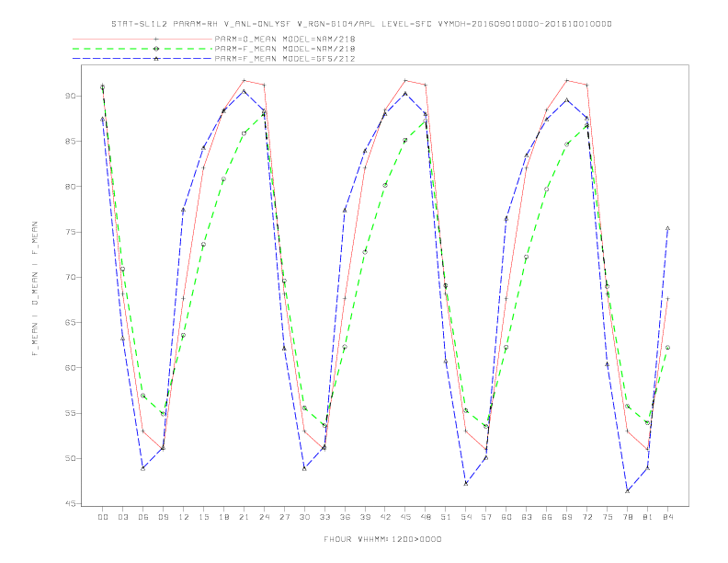Click the x-axis forecast hour label 78
Screen dimensions: 728x563
[628, 517]
